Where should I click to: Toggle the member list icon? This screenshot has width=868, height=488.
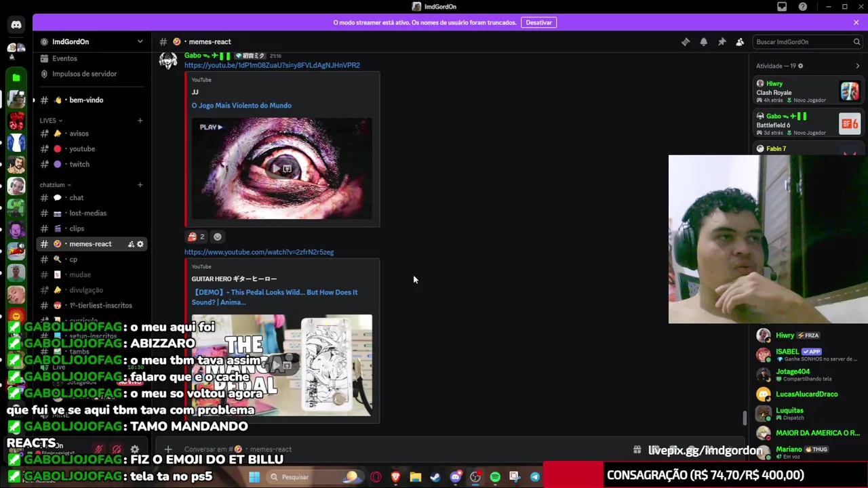pyautogui.click(x=740, y=42)
